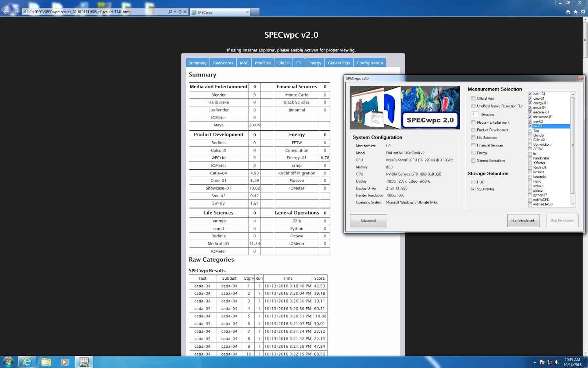
Task: Uncheck catia-04 in the workload list
Action: (x=530, y=94)
